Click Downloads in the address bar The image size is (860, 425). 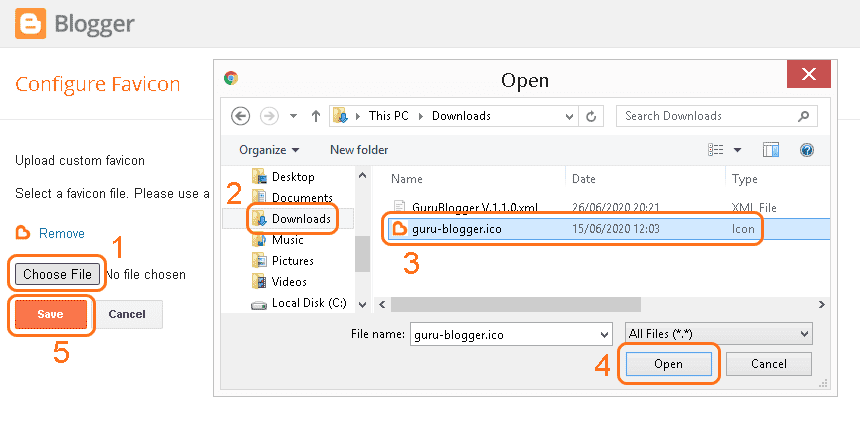coord(461,116)
